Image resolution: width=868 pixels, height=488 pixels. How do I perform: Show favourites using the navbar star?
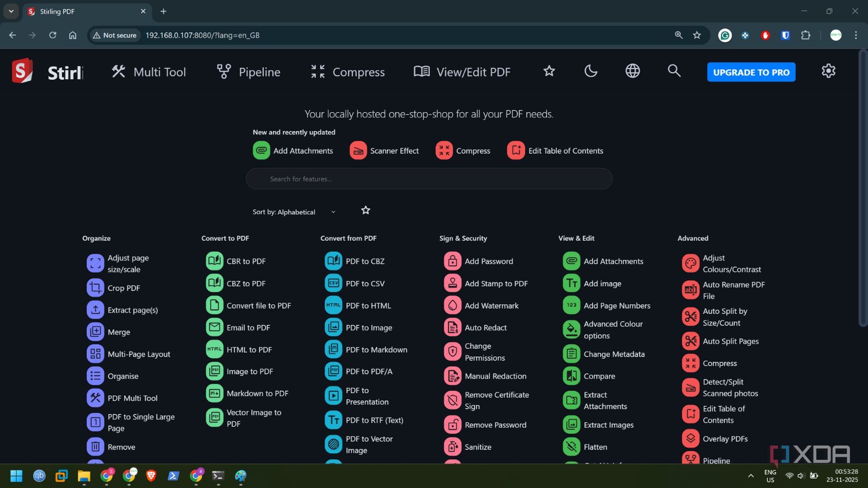coord(549,71)
